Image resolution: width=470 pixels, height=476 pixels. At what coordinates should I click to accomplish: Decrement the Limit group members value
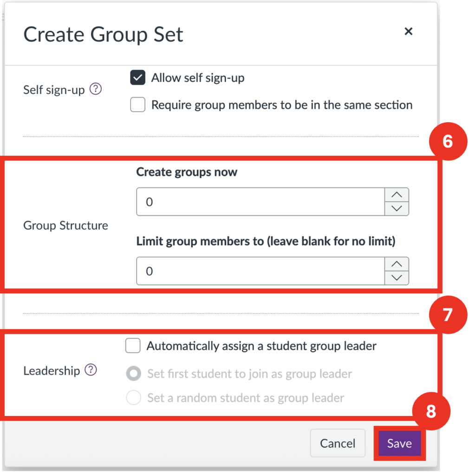pos(397,278)
